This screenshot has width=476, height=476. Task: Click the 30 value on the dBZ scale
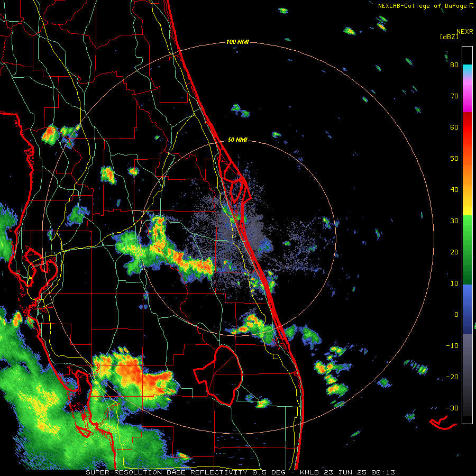pyautogui.click(x=454, y=221)
